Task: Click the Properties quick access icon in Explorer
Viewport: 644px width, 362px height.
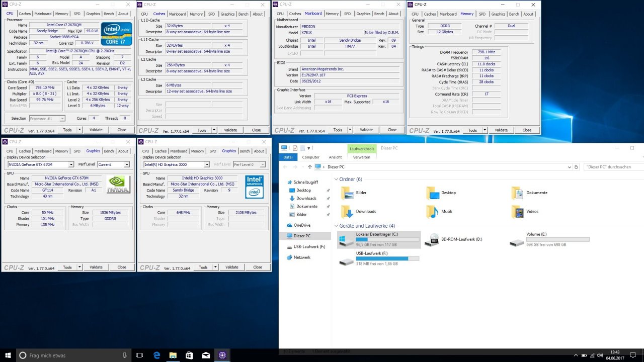Action: tap(295, 148)
